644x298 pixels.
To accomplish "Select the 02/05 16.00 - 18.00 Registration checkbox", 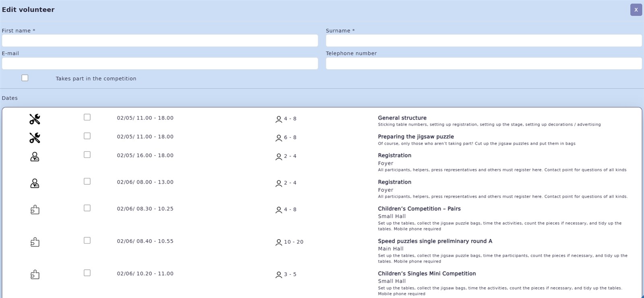I will coord(87,155).
